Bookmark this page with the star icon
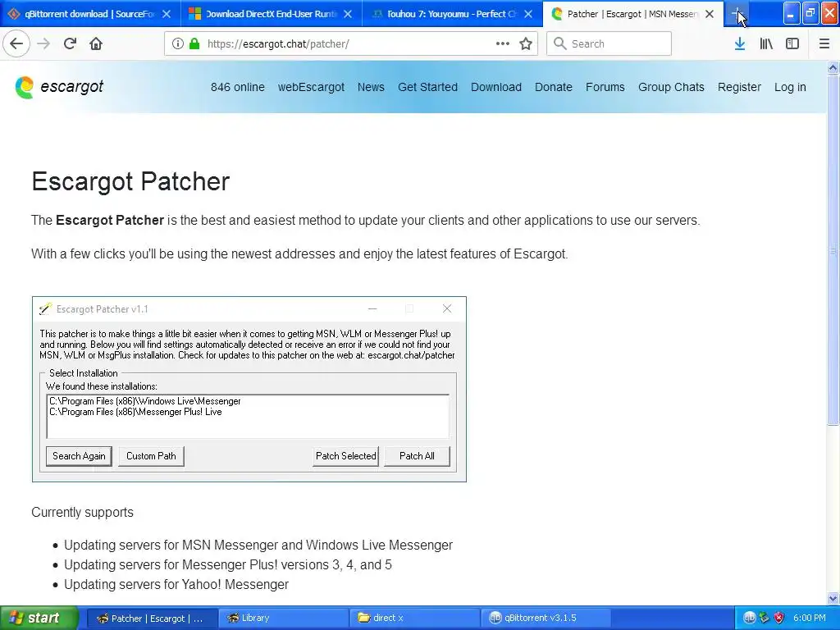The width and height of the screenshot is (840, 630). click(526, 43)
